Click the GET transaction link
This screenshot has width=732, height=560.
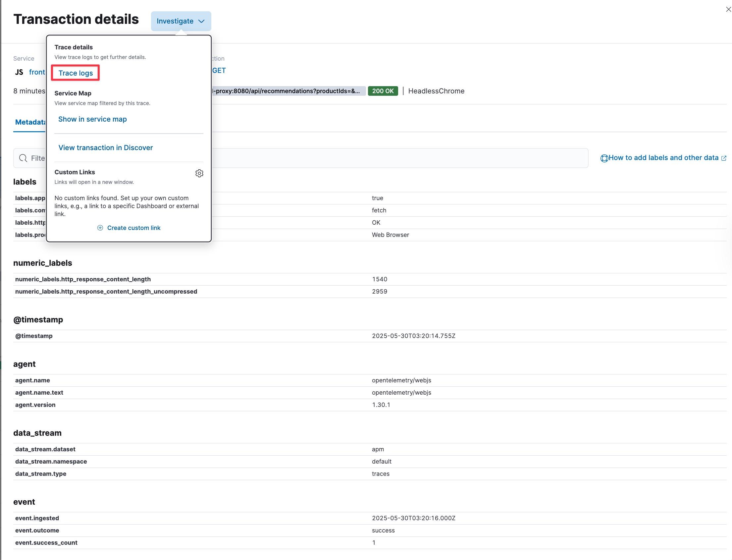pyautogui.click(x=219, y=71)
